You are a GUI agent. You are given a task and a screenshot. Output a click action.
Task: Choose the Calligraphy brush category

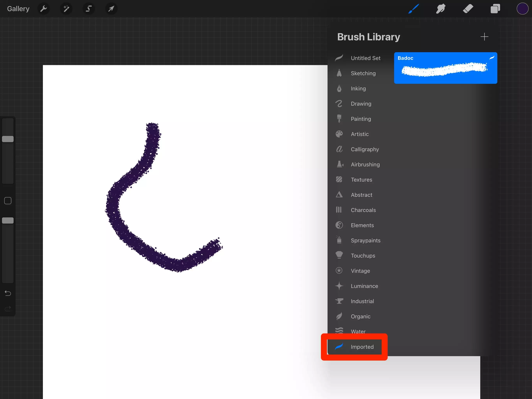[x=365, y=149]
